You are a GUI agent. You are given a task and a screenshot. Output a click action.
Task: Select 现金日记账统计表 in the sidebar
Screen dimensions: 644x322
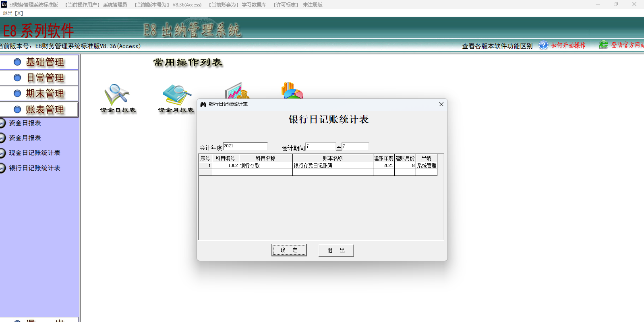click(34, 153)
